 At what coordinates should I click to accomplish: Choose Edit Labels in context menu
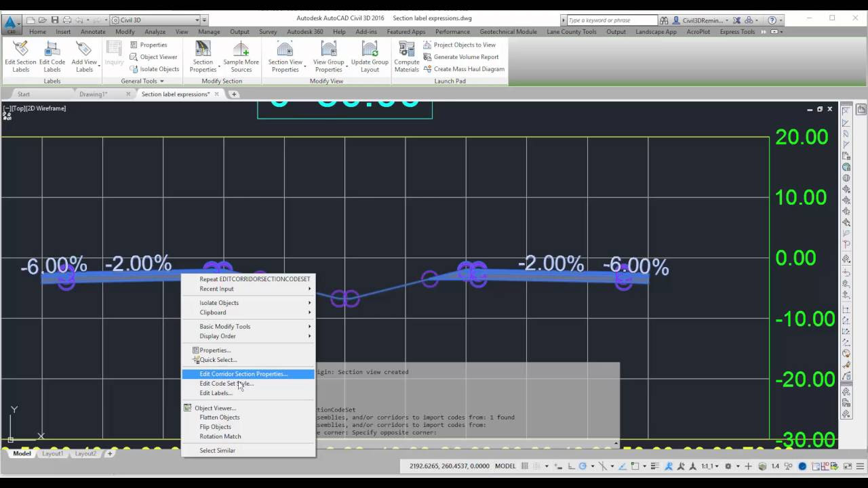click(216, 393)
